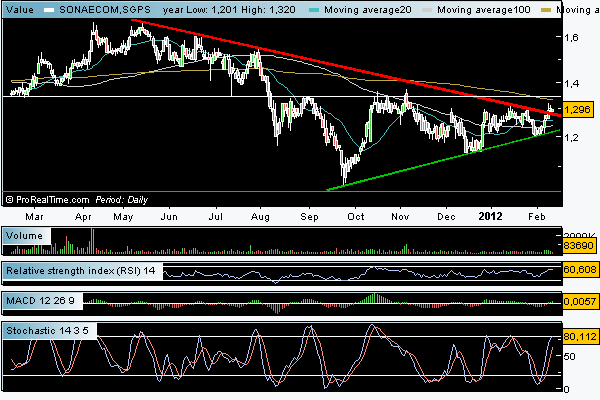Click the stochastic axis label 0

(567, 389)
